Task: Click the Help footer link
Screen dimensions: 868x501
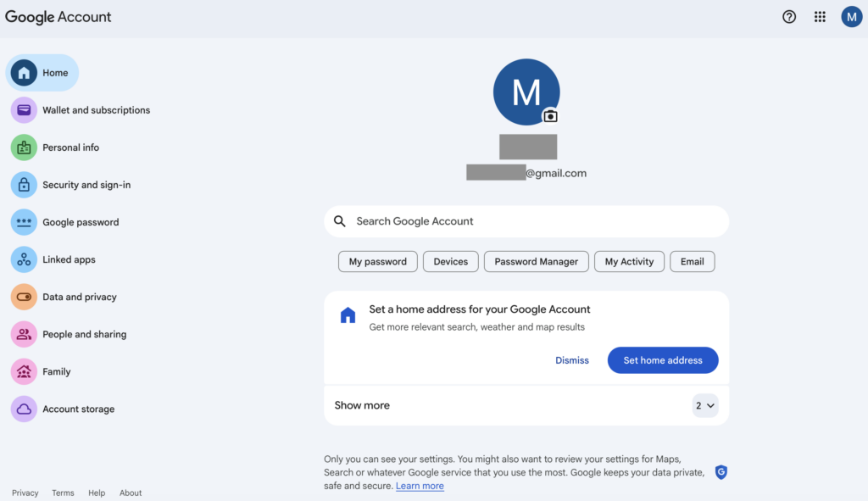Action: point(97,493)
